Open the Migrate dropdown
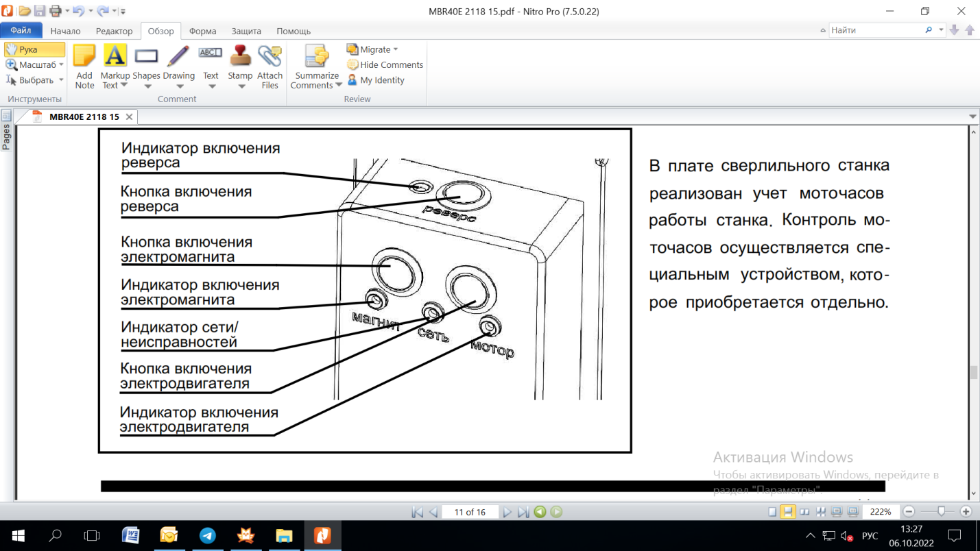Image resolution: width=980 pixels, height=551 pixels. coord(372,49)
